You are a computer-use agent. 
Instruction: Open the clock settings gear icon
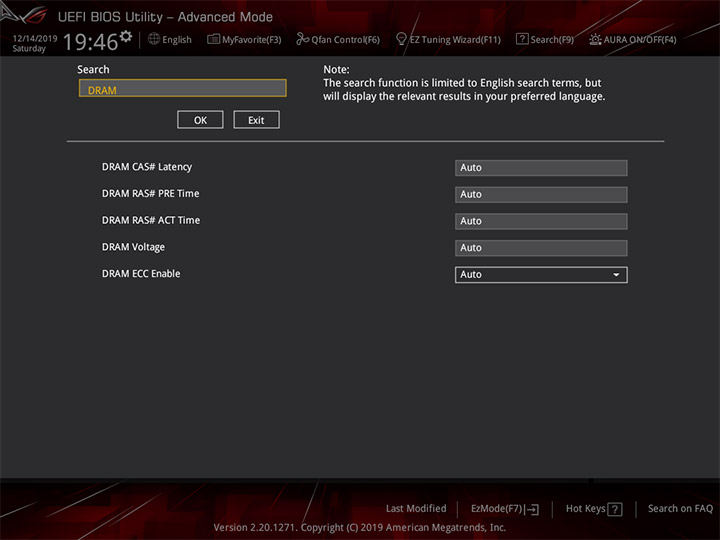[x=126, y=36]
